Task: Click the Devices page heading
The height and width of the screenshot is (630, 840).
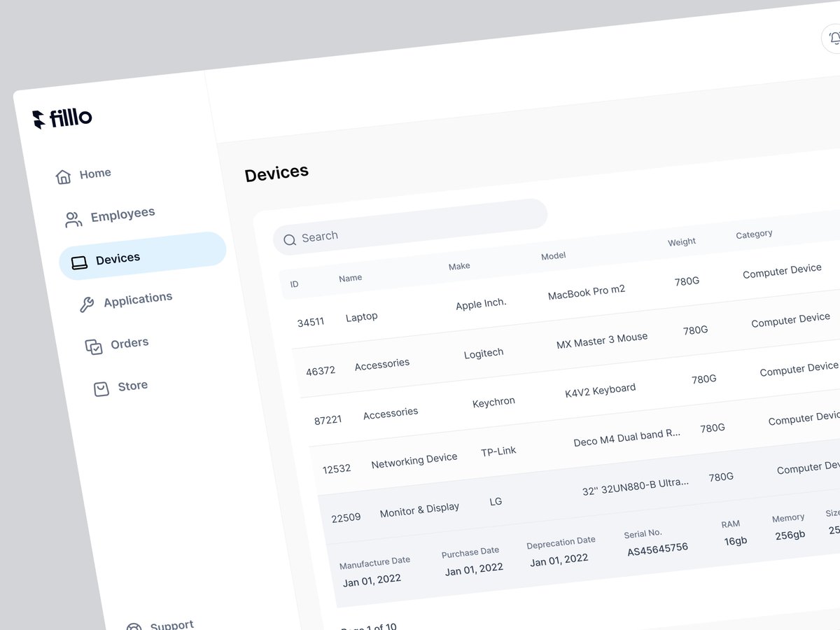Action: 276,173
